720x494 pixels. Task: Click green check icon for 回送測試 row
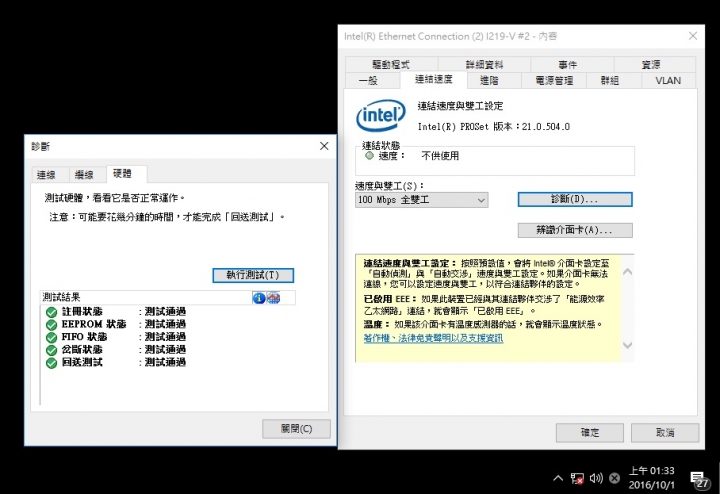[x=51, y=363]
